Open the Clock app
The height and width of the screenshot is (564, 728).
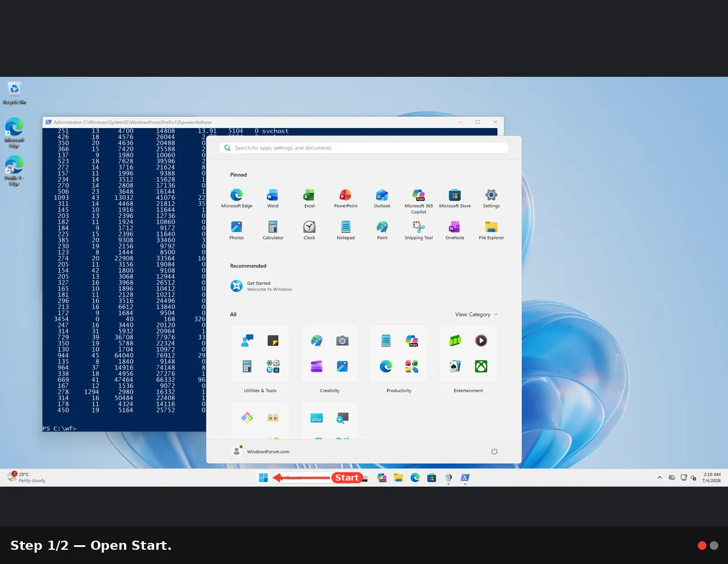pos(309,230)
